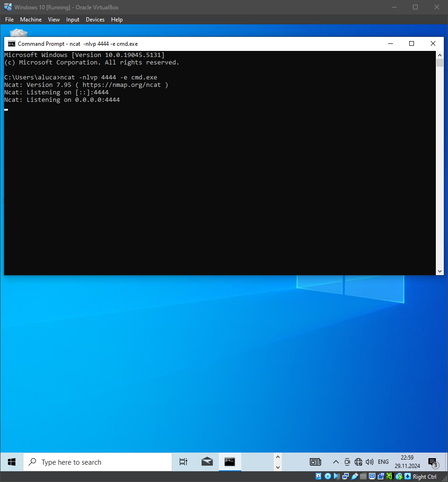Image resolution: width=448 pixels, height=482 pixels.
Task: Click the date 29.11.2024 in tray
Action: 407,466
